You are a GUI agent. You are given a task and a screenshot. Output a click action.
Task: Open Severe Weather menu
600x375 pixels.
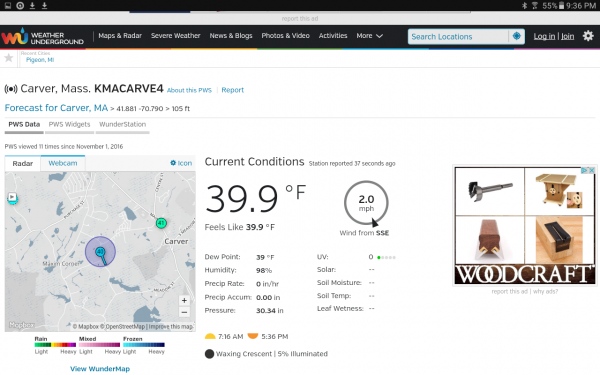click(x=175, y=36)
